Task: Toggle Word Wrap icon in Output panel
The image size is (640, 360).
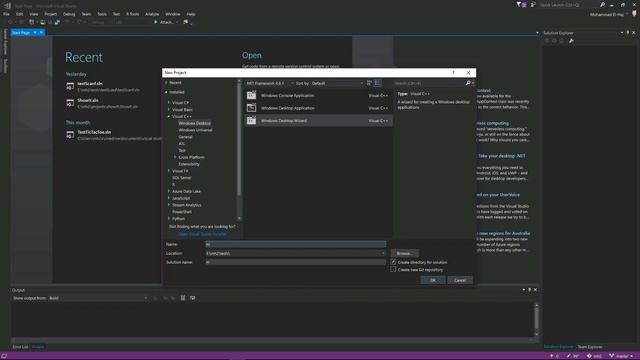Action: [x=193, y=298]
